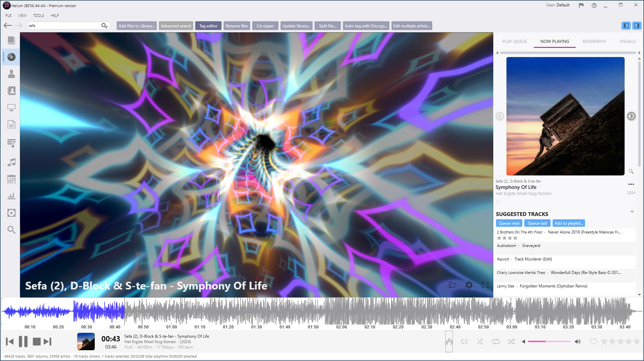This screenshot has height=361, width=644.
Task: Open the help question-mark icon
Action: click(x=594, y=5)
